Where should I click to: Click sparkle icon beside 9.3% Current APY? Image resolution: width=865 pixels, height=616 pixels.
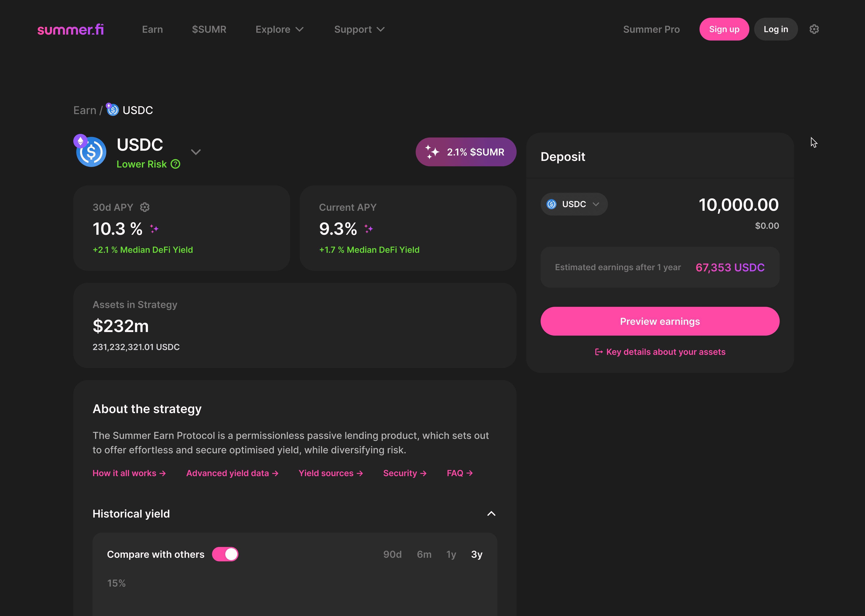(x=369, y=229)
